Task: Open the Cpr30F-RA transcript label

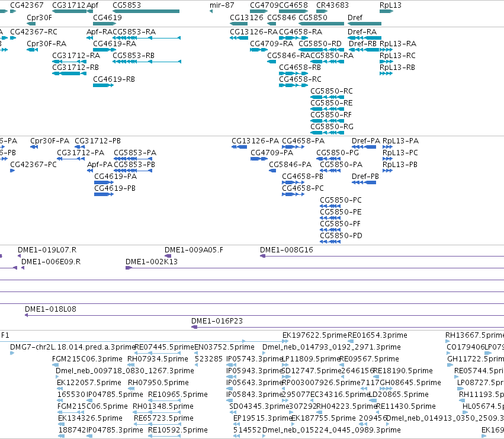Action: click(47, 44)
